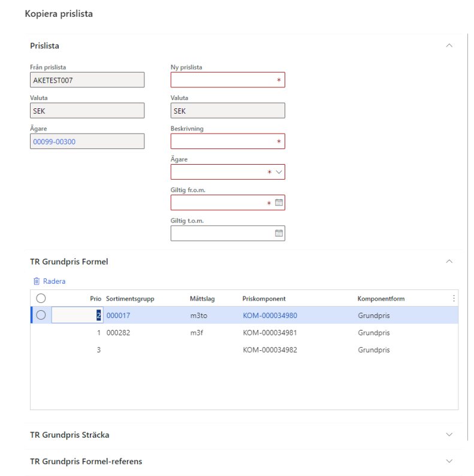Collapse the Prislista section
The height and width of the screenshot is (476, 474).
pos(449,46)
